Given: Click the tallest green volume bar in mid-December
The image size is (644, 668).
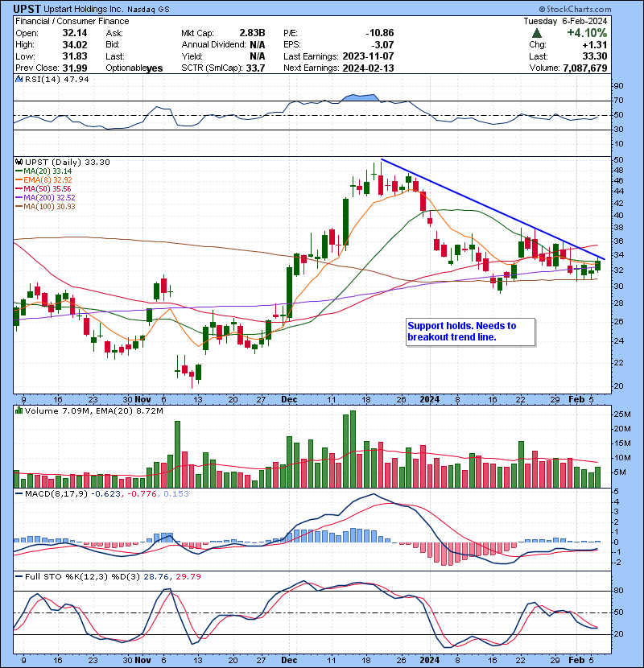Looking at the screenshot, I should [x=353, y=449].
